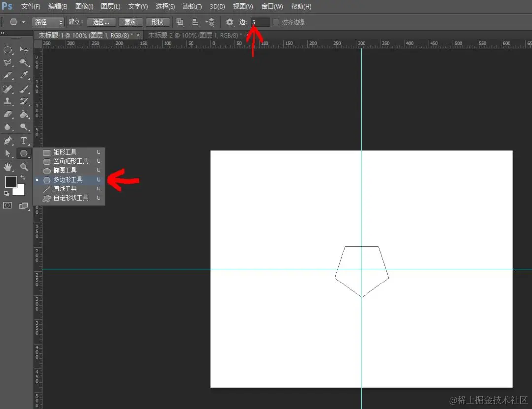Select the Path Selection tool
Screen dimensions: 532x409
point(8,153)
